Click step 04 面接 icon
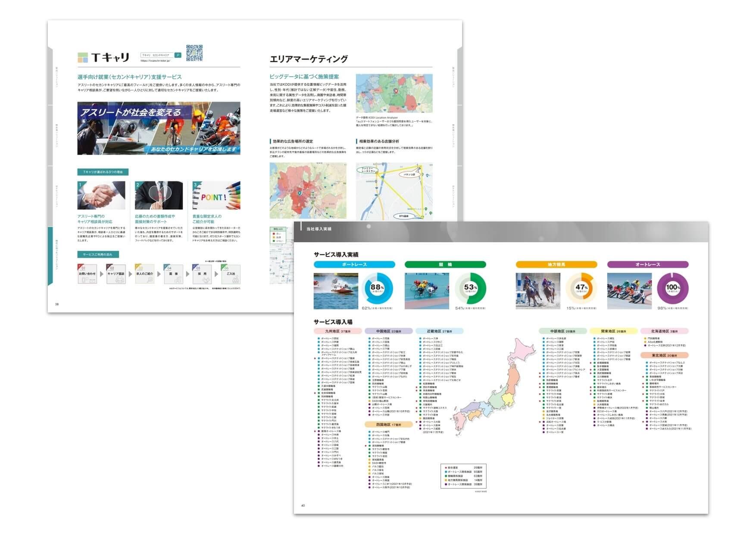Viewport: 756px width, 534px height. [x=173, y=274]
